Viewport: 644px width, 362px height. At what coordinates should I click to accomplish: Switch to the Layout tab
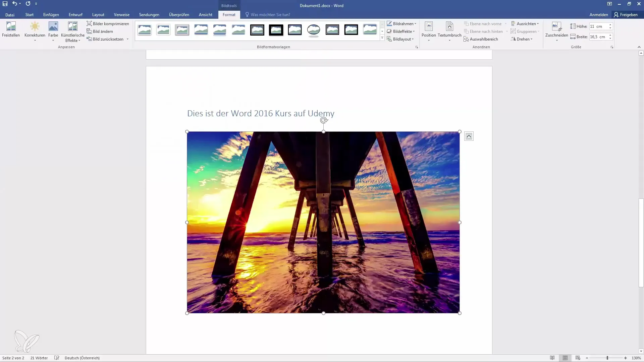98,15
